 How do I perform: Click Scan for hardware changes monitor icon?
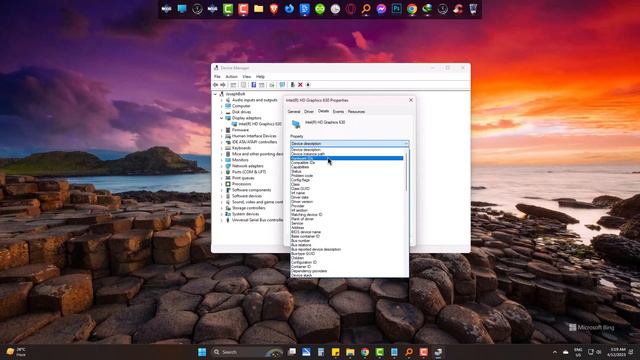pos(282,85)
